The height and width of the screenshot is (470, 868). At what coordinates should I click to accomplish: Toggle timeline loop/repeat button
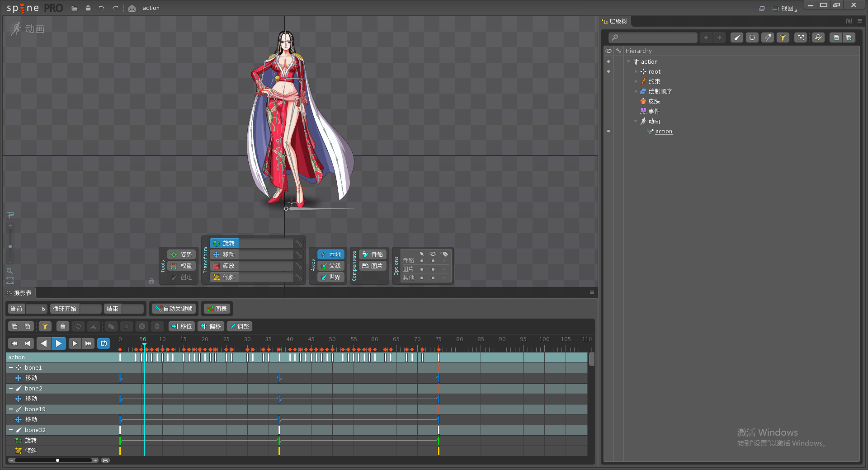tap(104, 343)
